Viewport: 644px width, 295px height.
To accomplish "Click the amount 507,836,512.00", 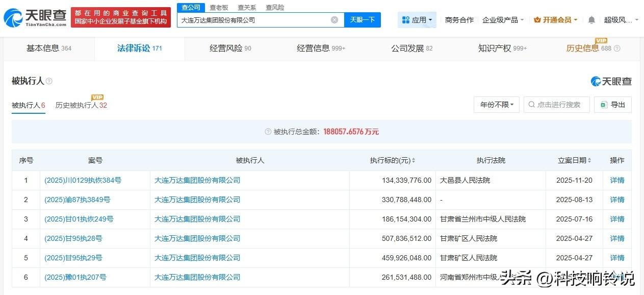I will [x=406, y=238].
